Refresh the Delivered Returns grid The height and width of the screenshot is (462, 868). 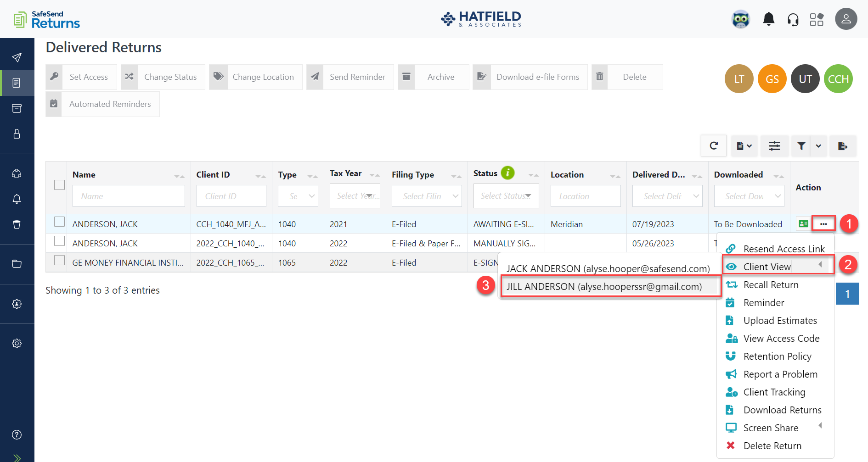(x=713, y=145)
